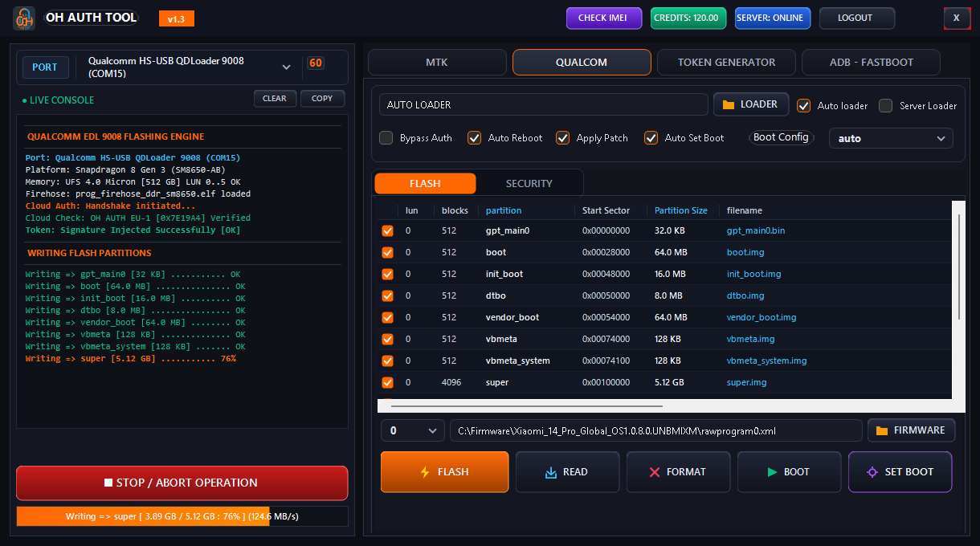The height and width of the screenshot is (546, 980).
Task: Click the CHECK IMEI button
Action: (x=604, y=18)
